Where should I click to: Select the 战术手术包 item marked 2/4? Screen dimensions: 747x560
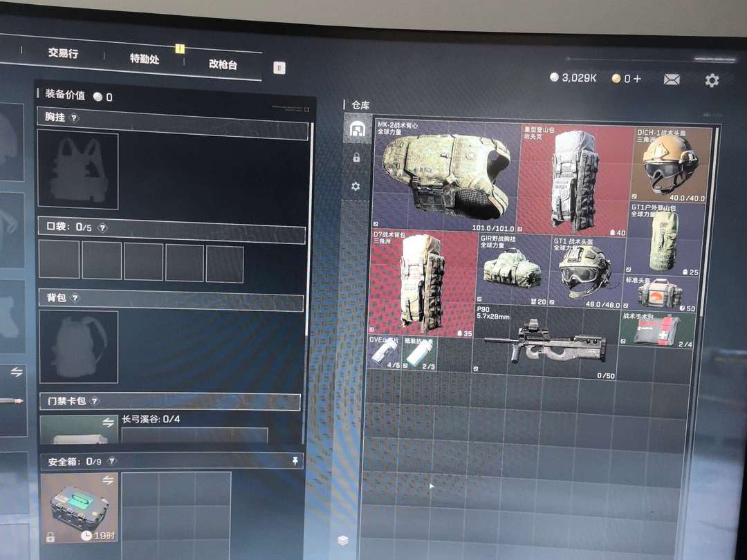(x=658, y=330)
